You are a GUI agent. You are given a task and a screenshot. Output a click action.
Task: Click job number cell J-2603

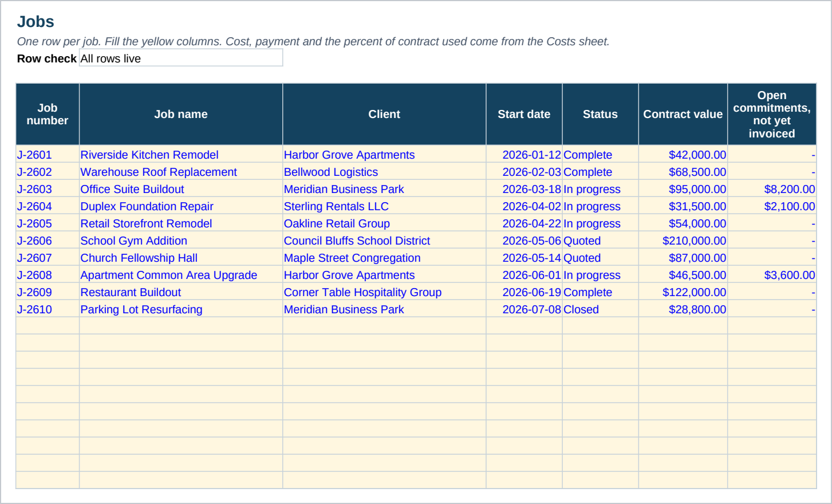coord(48,189)
